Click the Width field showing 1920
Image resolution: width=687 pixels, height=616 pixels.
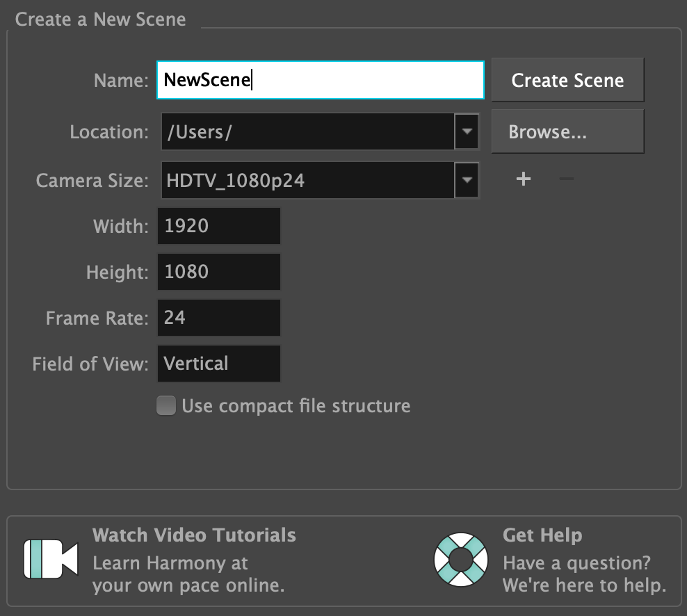point(219,226)
